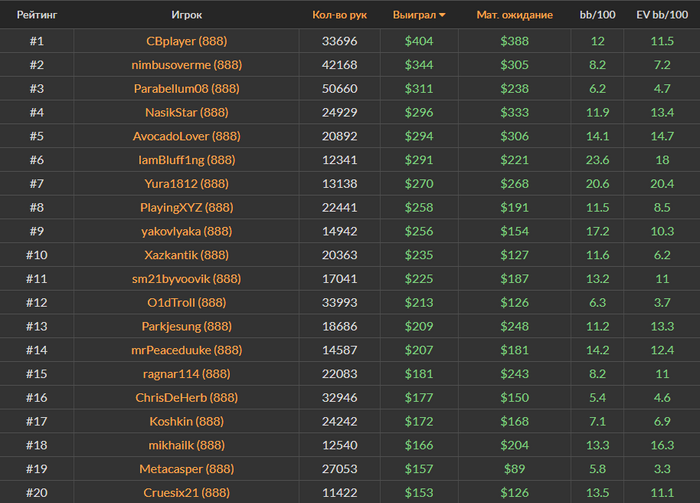Open Xazkantik (888) profile link
This screenshot has width=700, height=503.
[187, 255]
